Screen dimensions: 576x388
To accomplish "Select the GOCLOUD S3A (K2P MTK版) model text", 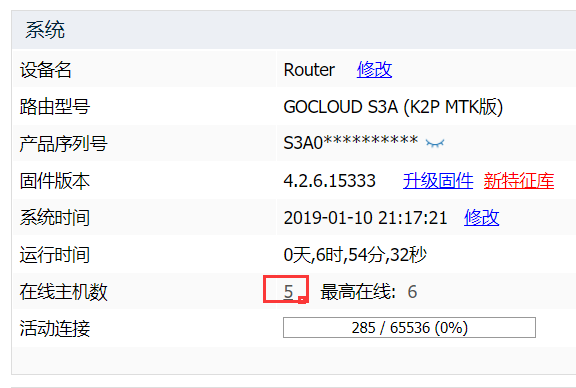I will click(393, 107).
